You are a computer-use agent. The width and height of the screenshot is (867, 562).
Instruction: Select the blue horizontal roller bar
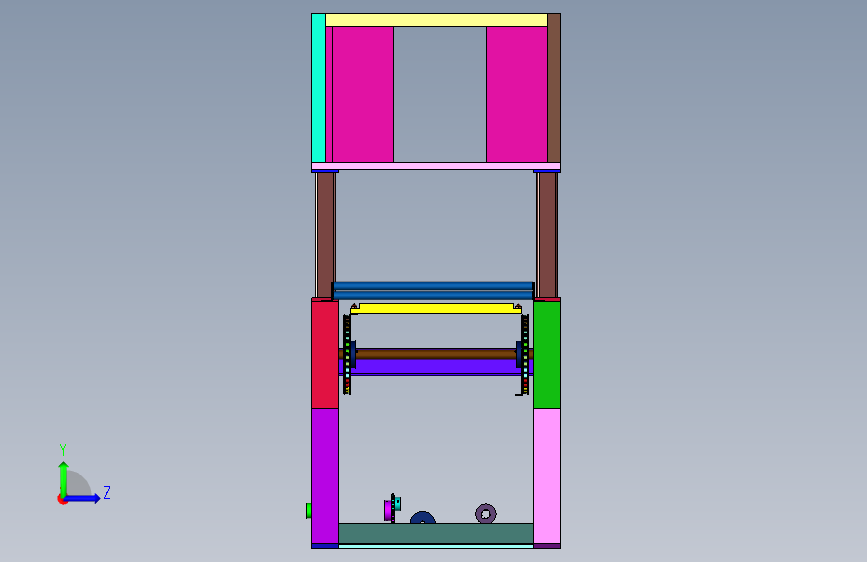[433, 290]
